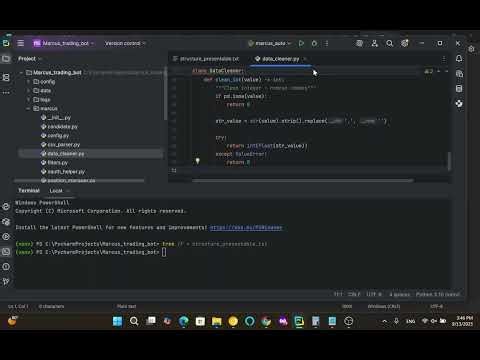The height and width of the screenshot is (360, 480).
Task: Click the project tree horizontal scrollbar
Action: [80, 181]
